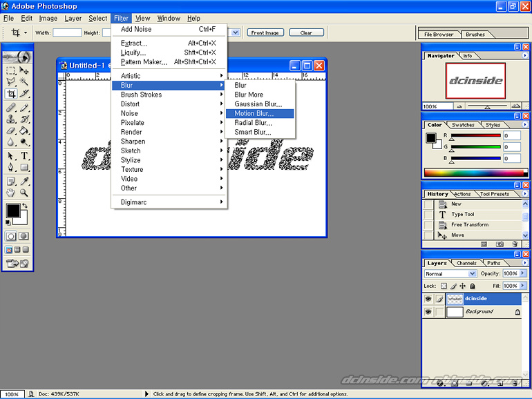Select the Zoom magnifier tool
The width and height of the screenshot is (532, 399).
point(23,193)
